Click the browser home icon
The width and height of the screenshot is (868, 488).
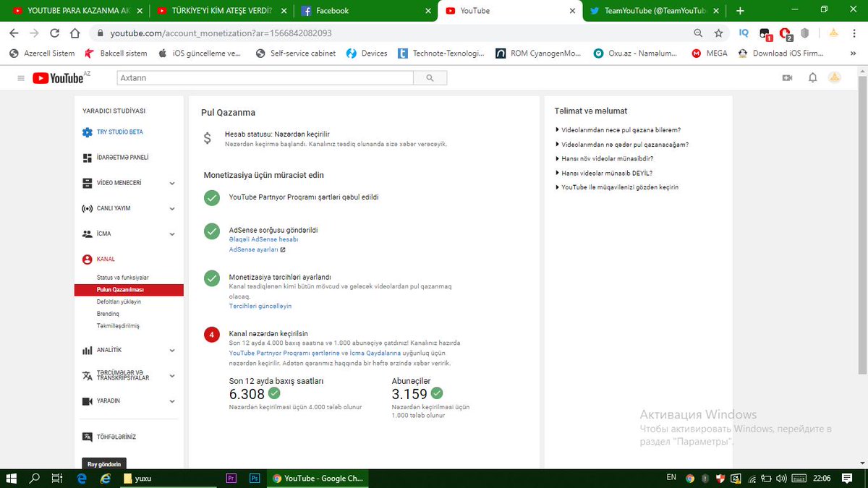[75, 33]
